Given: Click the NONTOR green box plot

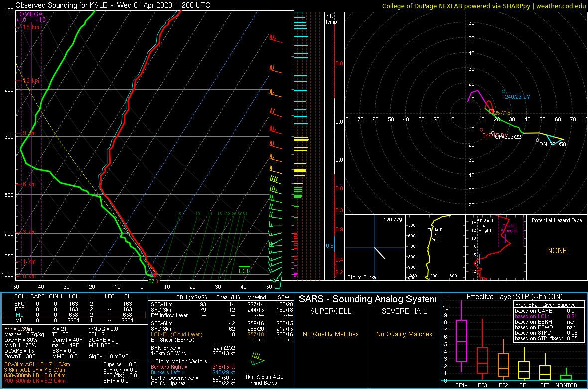Looking at the screenshot, I should click(566, 375).
